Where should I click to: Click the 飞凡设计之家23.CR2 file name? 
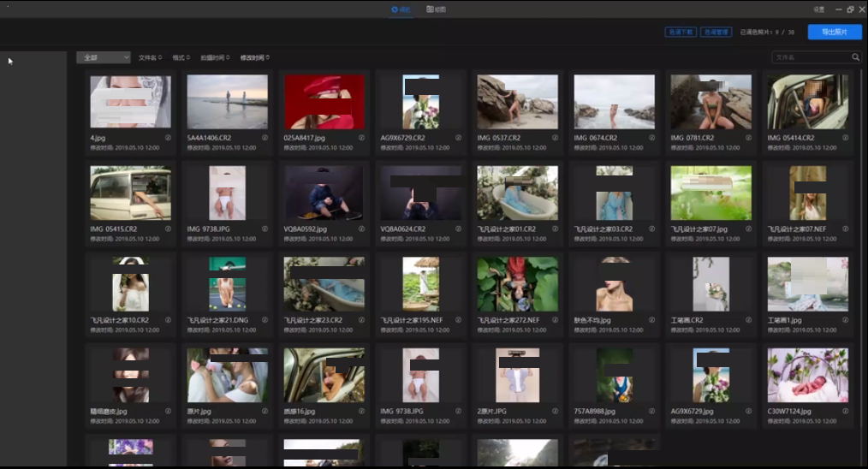(x=312, y=320)
